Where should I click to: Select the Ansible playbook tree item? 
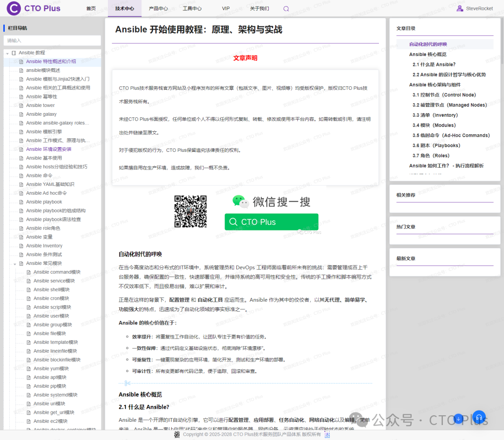pos(43,201)
